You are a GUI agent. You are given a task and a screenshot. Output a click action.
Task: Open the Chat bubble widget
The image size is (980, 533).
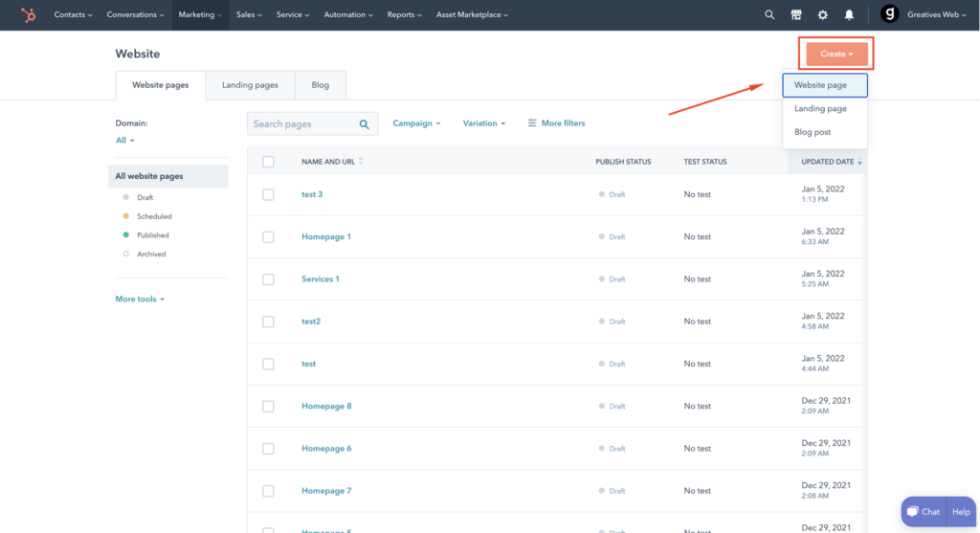pos(924,512)
